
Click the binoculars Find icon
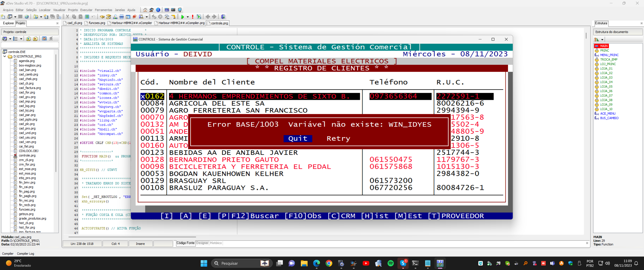(x=102, y=17)
